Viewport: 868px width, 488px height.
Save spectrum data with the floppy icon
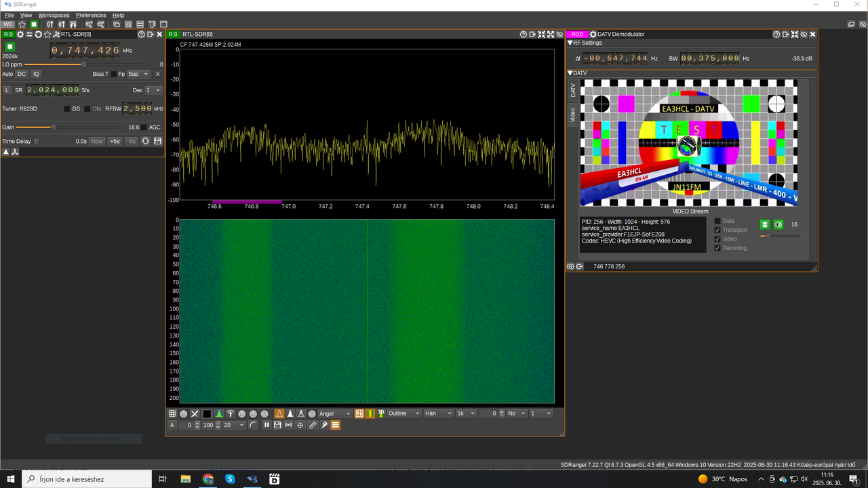[x=277, y=425]
